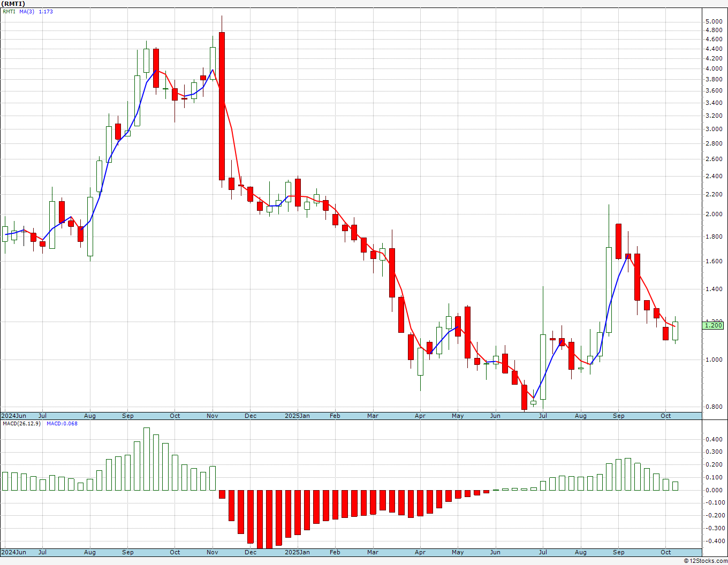Click the last green MACD histogram bar

point(676,486)
